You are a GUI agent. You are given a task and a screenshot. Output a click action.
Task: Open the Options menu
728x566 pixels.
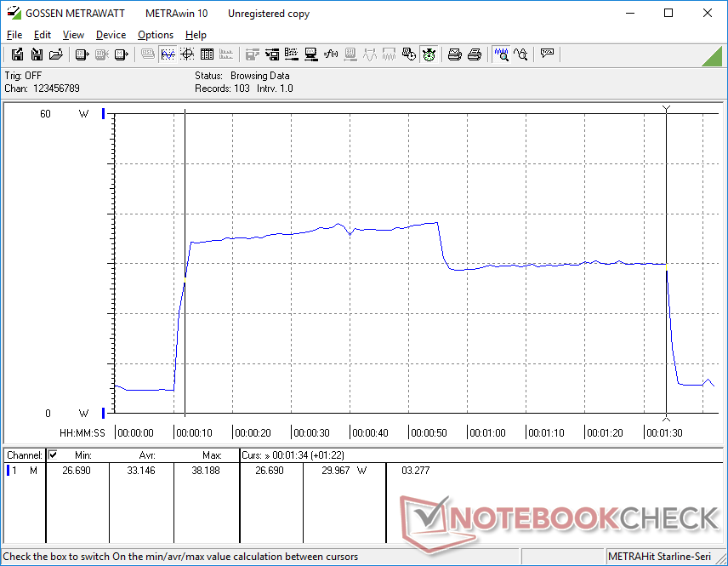point(156,35)
